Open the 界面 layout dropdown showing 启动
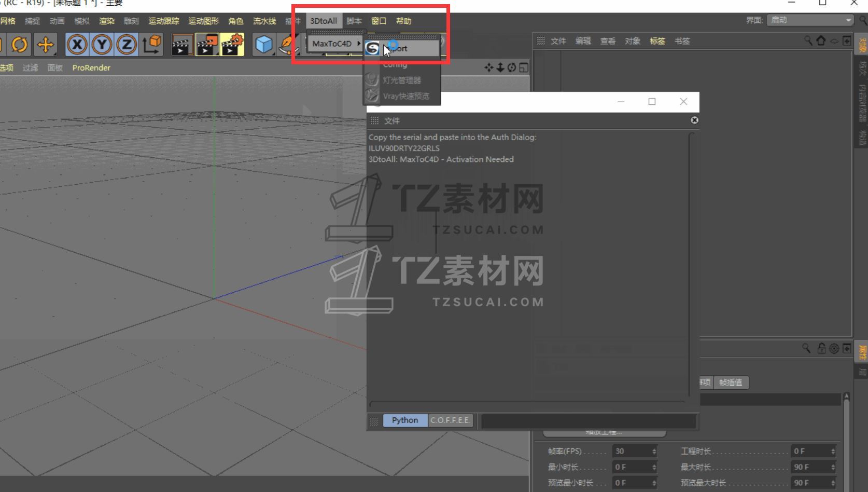This screenshot has height=492, width=868. [x=810, y=20]
